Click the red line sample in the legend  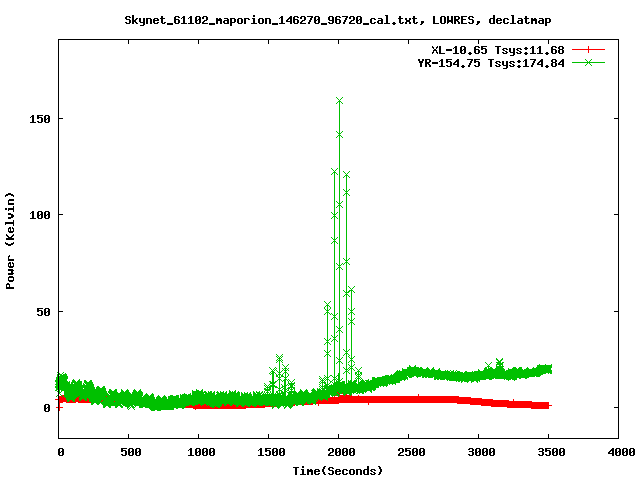coord(588,50)
